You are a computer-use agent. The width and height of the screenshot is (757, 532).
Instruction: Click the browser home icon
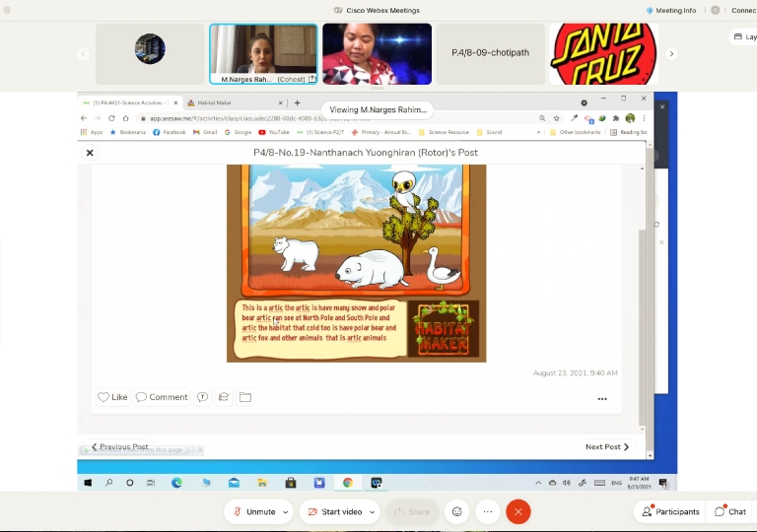[125, 118]
